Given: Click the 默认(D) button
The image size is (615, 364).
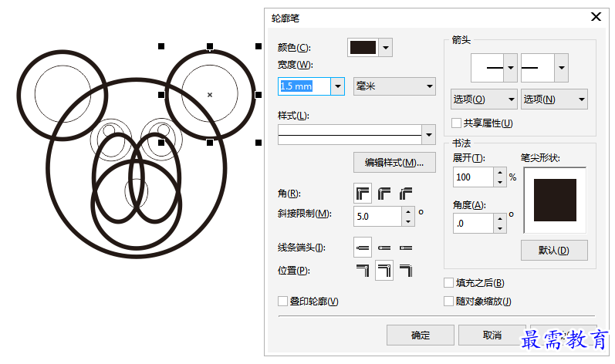Looking at the screenshot, I should tap(554, 250).
